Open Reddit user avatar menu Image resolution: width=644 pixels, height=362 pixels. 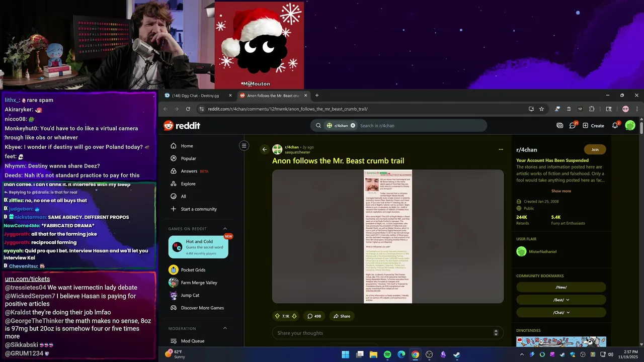pos(630,125)
